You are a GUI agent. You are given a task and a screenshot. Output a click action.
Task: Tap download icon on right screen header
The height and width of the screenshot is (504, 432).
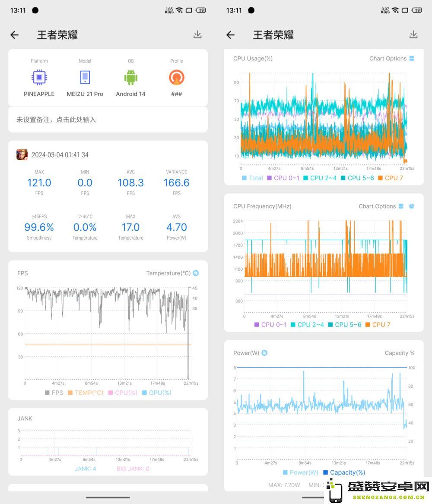(413, 35)
